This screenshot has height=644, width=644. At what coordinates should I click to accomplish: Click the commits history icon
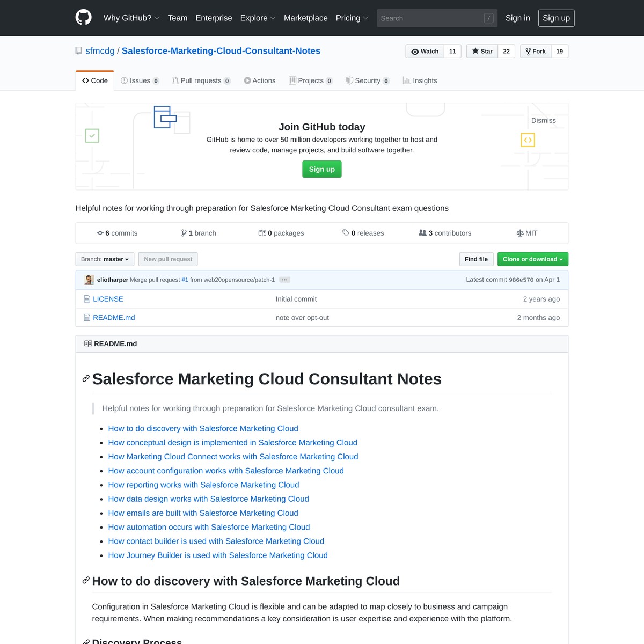tap(100, 233)
